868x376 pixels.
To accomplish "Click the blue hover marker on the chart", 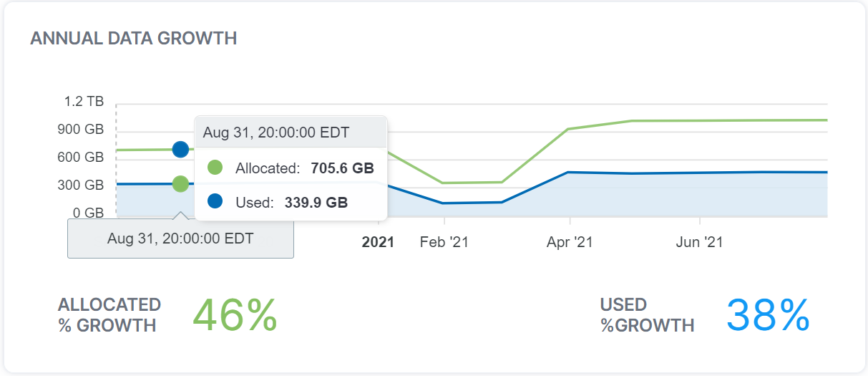I will (180, 150).
